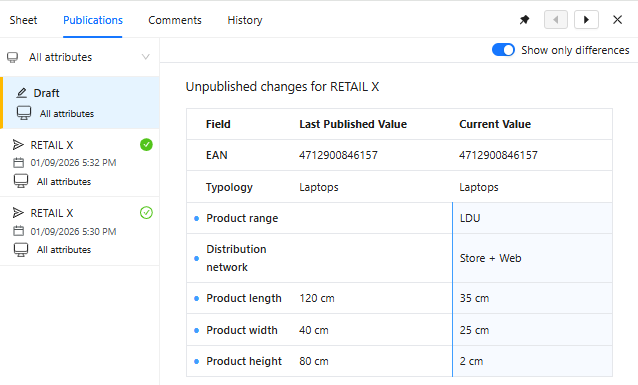This screenshot has width=638, height=385.
Task: Click Last Published Value column header
Action: 353,124
